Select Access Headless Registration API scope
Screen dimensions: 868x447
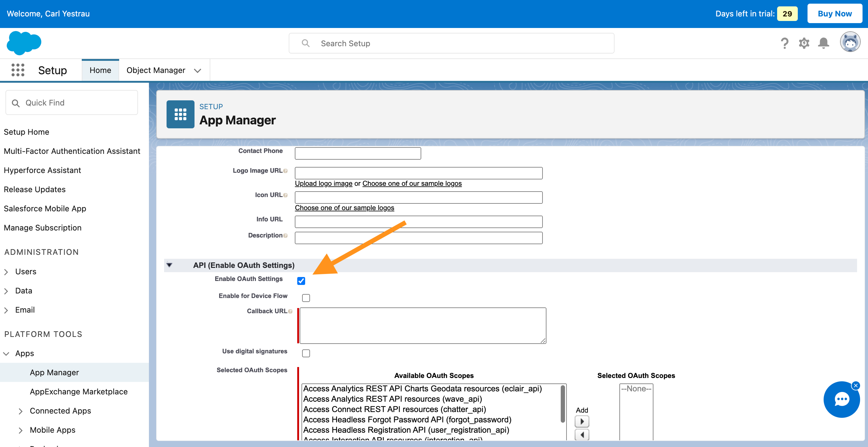tap(406, 431)
